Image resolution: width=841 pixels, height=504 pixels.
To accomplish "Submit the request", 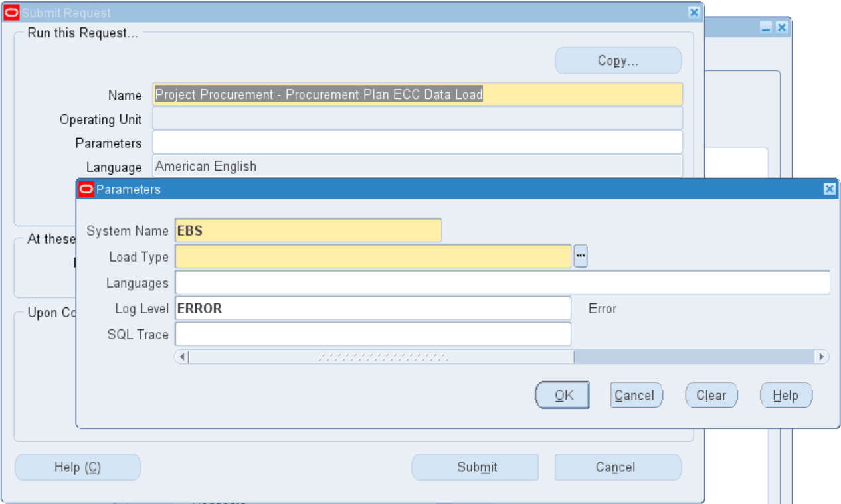I will [x=475, y=467].
